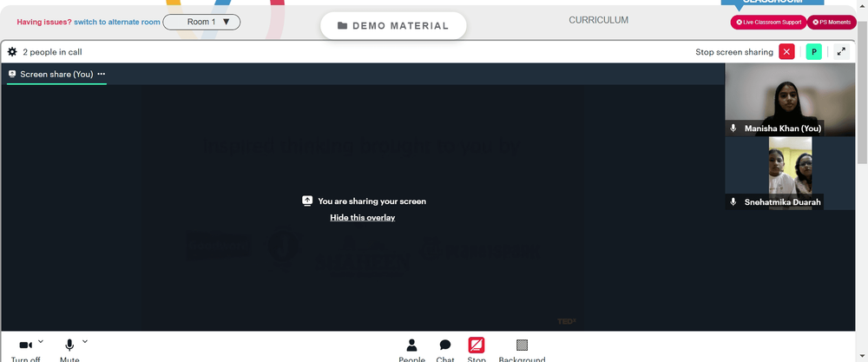This screenshot has width=868, height=362.
Task: Click microphone icon on Snehatmika Duarah tile
Action: point(733,202)
